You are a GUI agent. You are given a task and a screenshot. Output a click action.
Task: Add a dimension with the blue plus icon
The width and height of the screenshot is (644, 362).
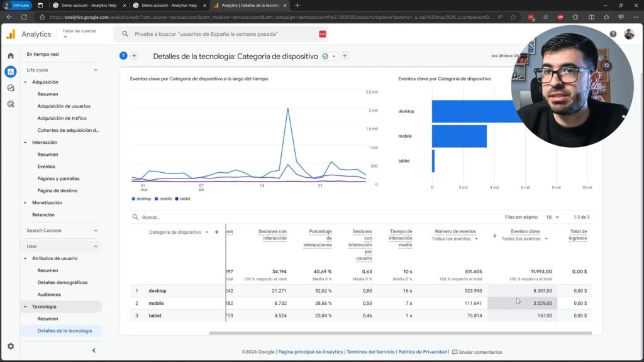(216, 232)
